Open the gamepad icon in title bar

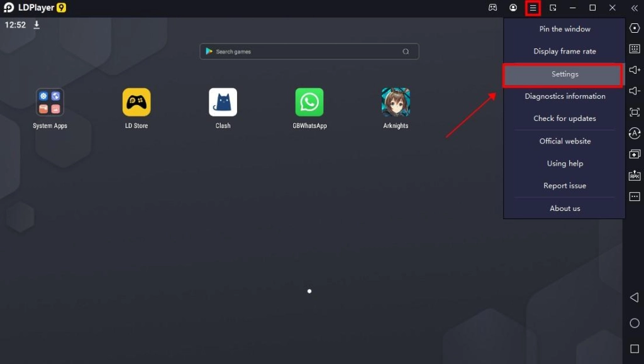pyautogui.click(x=492, y=8)
